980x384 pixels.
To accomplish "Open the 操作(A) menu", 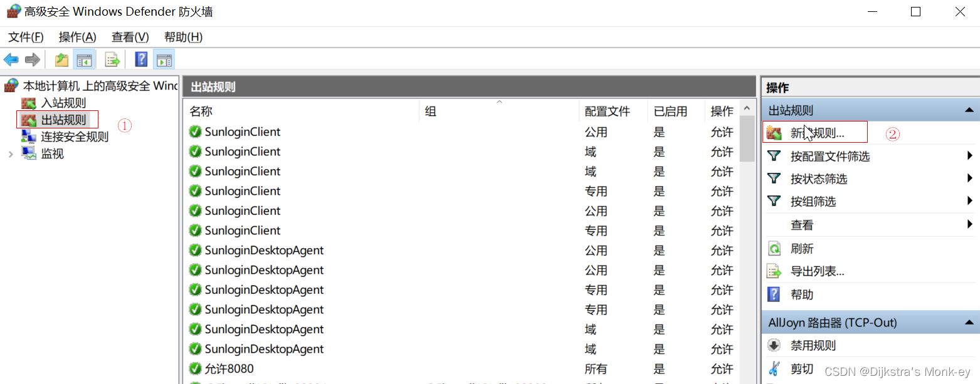I will coord(76,37).
